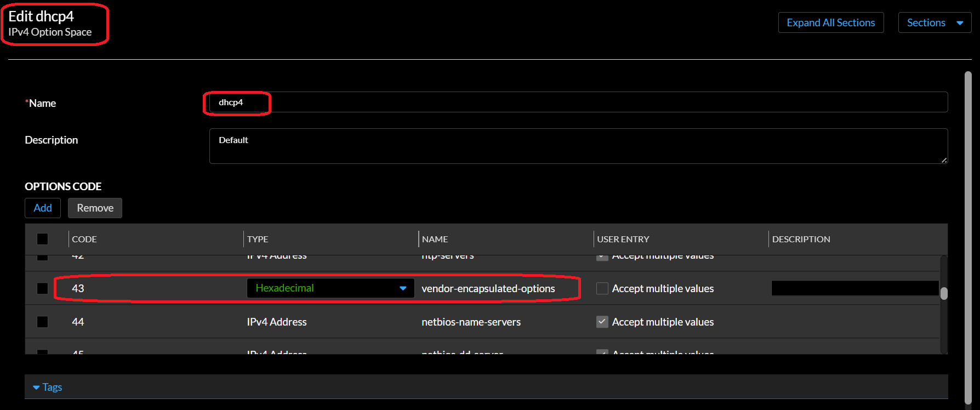The width and height of the screenshot is (980, 410).
Task: Click the description field for code 43
Action: (x=854, y=288)
